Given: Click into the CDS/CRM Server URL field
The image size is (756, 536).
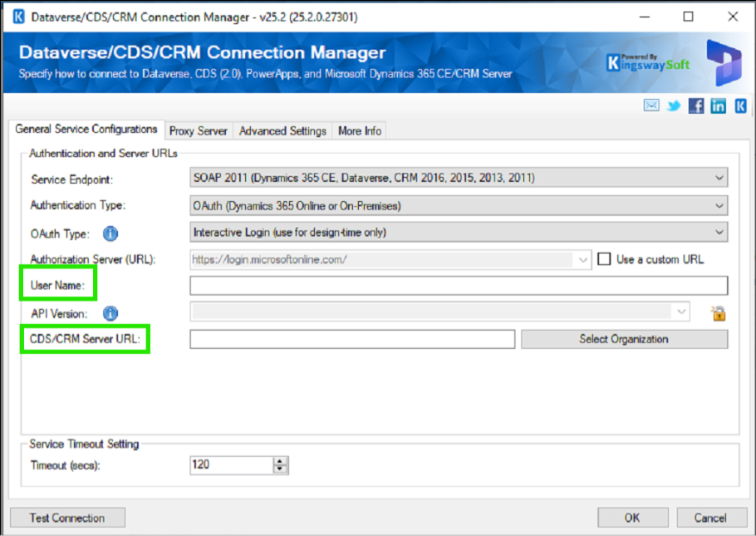Looking at the screenshot, I should click(x=352, y=339).
